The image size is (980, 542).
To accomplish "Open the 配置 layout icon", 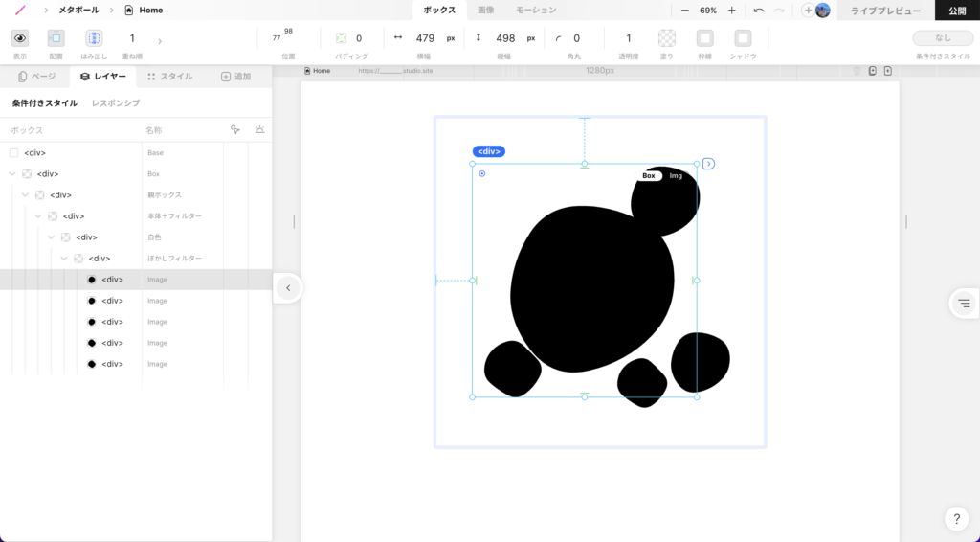I will [56, 38].
